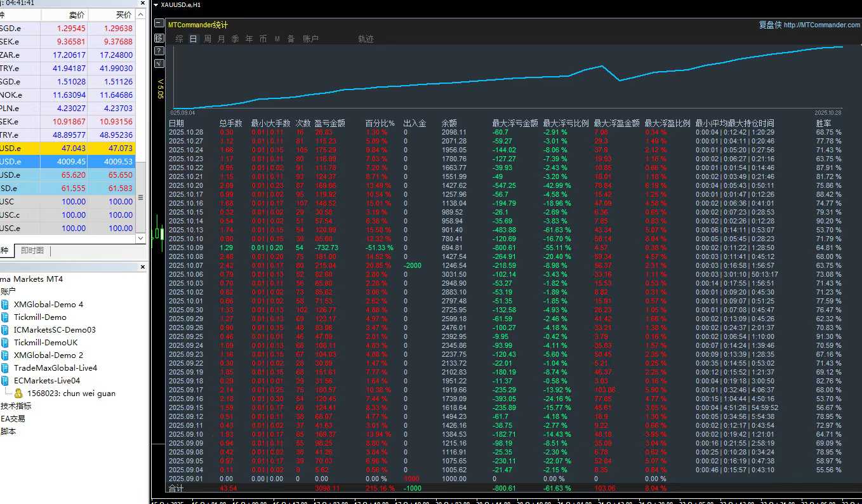
Task: Open the 轨迹 trajectory view
Action: pyautogui.click(x=366, y=39)
